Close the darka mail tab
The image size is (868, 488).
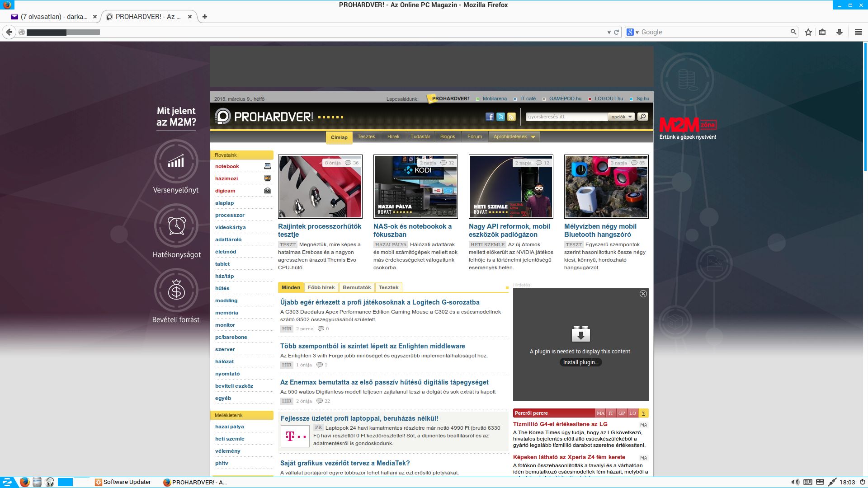coord(95,17)
